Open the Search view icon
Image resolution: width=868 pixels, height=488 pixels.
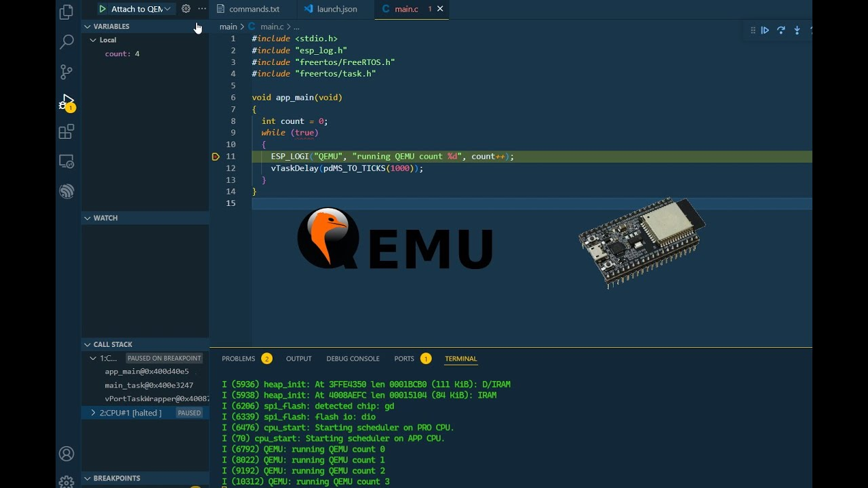pos(66,42)
